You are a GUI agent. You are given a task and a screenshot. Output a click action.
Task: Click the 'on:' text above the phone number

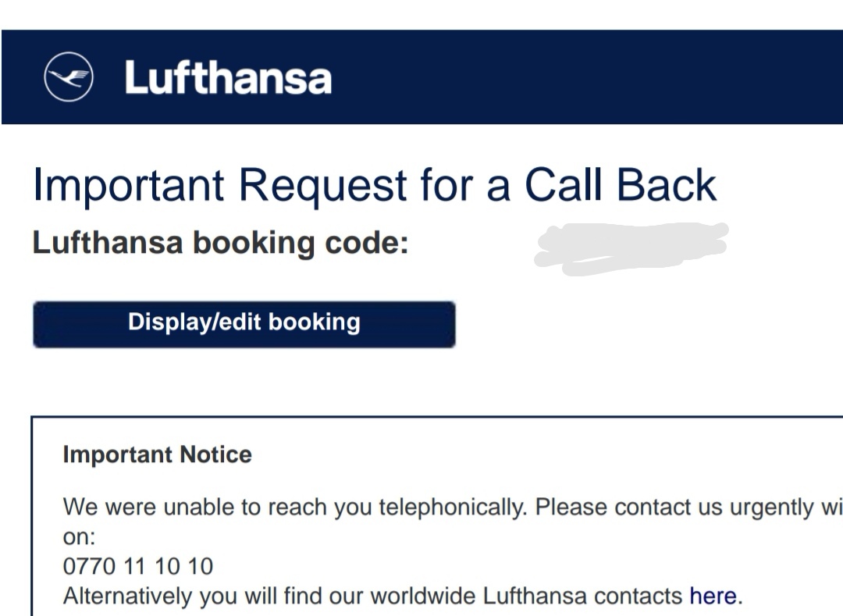click(x=79, y=537)
